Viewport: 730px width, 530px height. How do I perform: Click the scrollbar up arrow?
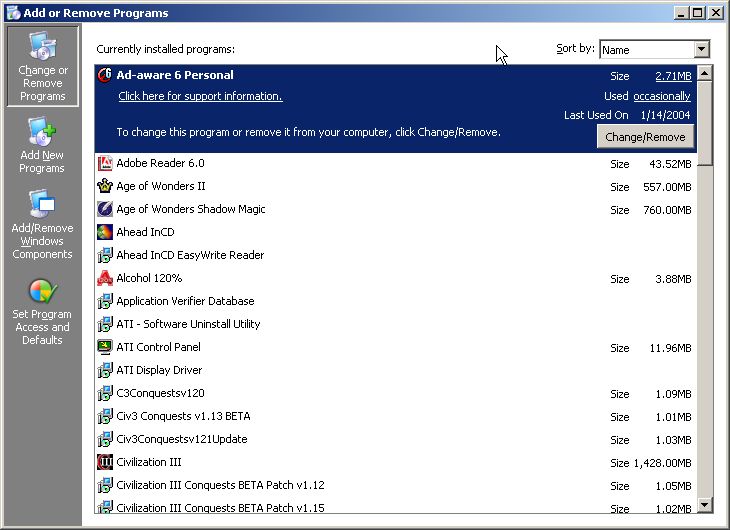(705, 74)
